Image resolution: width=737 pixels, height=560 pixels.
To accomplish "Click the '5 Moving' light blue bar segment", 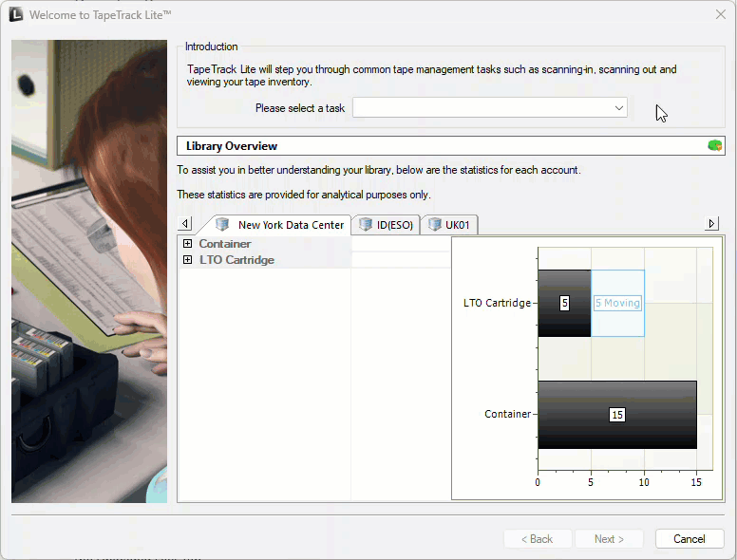I will (x=617, y=303).
